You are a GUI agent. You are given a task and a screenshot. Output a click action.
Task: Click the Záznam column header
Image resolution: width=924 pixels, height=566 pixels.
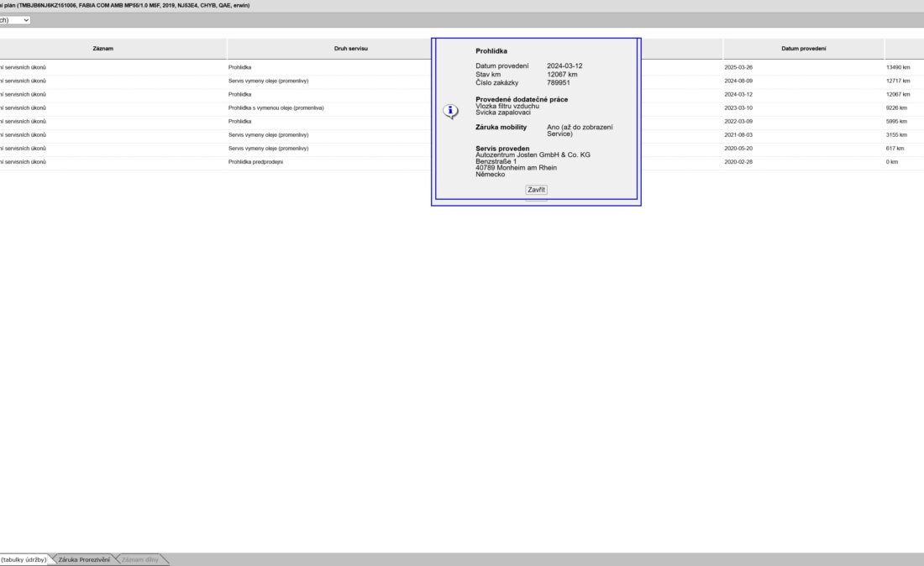pyautogui.click(x=103, y=49)
